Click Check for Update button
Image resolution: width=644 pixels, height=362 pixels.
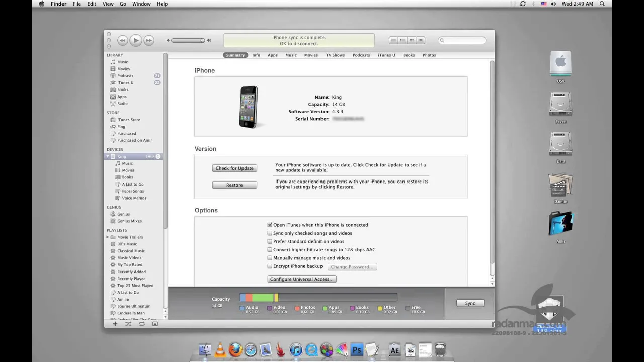pyautogui.click(x=234, y=168)
